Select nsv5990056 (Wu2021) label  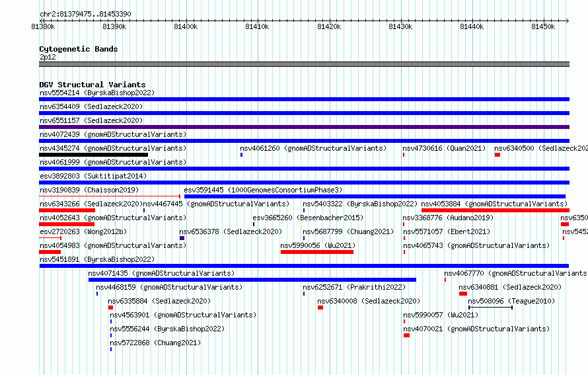tap(318, 245)
